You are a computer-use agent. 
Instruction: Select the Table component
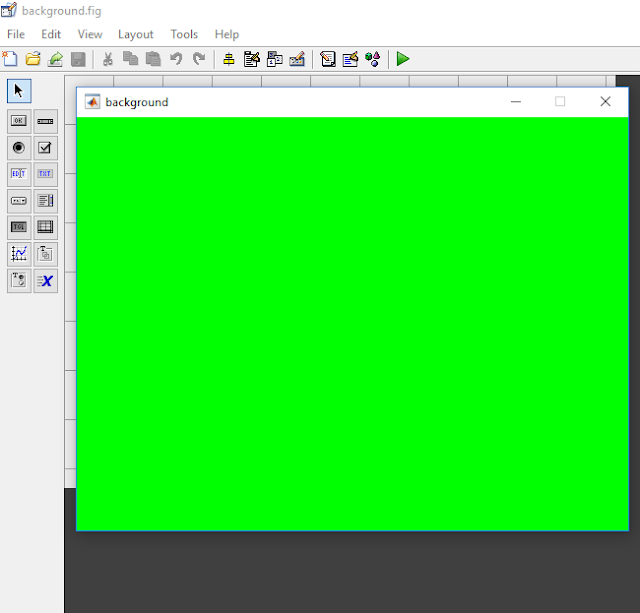(x=45, y=227)
